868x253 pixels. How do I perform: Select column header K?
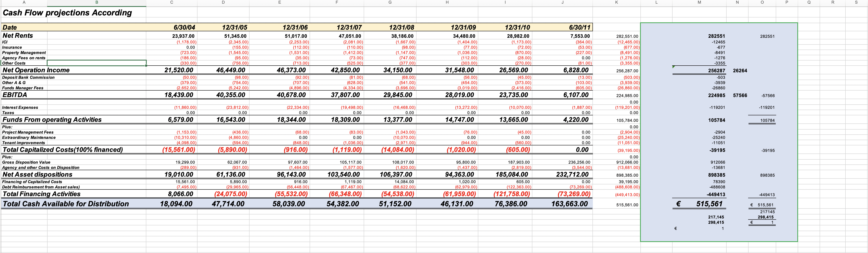click(616, 3)
